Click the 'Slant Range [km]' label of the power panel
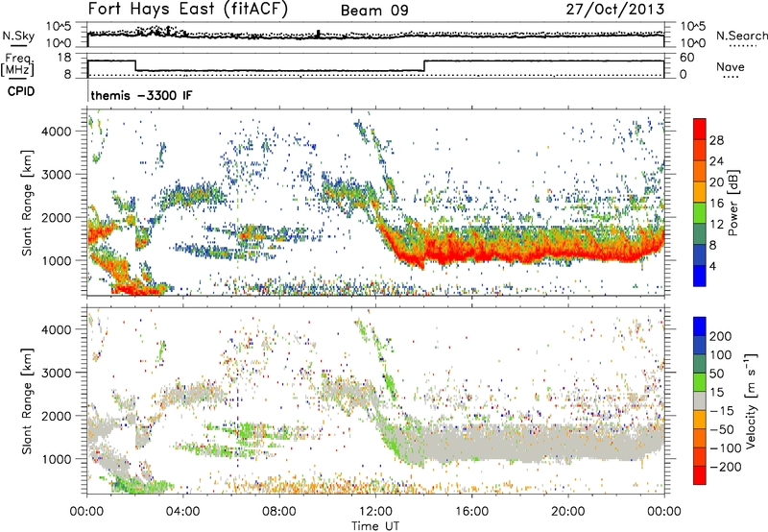768x532 pixels. pos(27,203)
